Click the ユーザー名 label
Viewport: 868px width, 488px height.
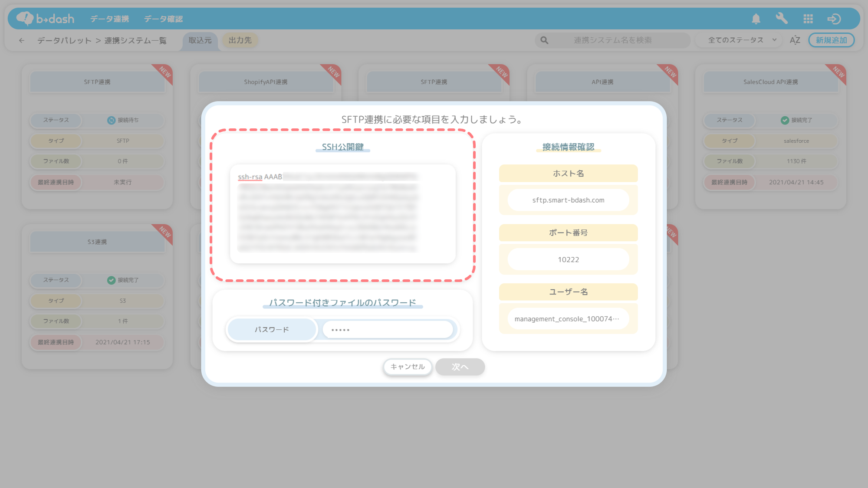coord(569,292)
